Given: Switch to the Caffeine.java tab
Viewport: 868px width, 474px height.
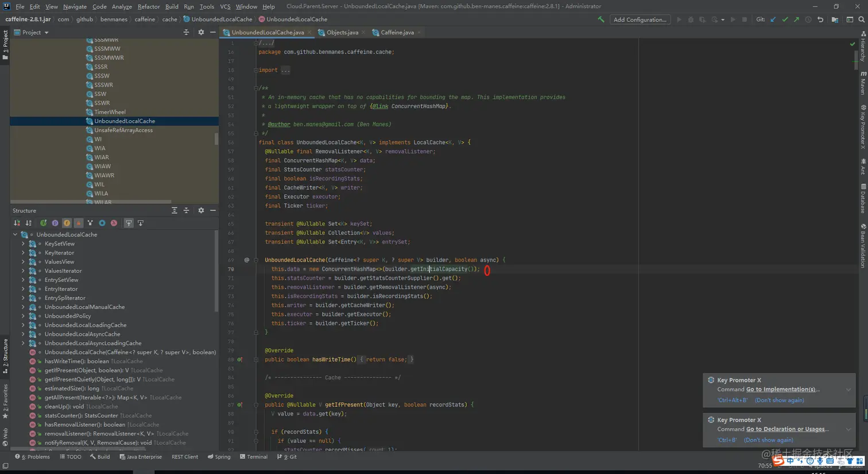Looking at the screenshot, I should click(397, 33).
